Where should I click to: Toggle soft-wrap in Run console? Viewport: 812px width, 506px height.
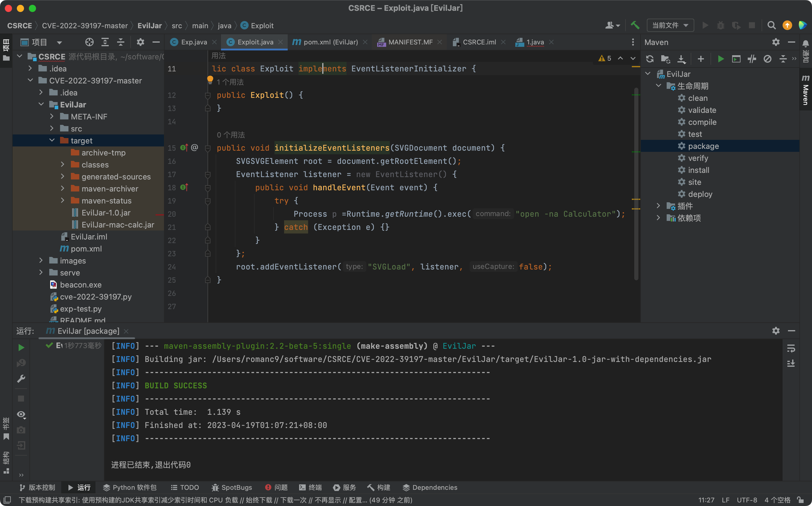click(x=791, y=348)
